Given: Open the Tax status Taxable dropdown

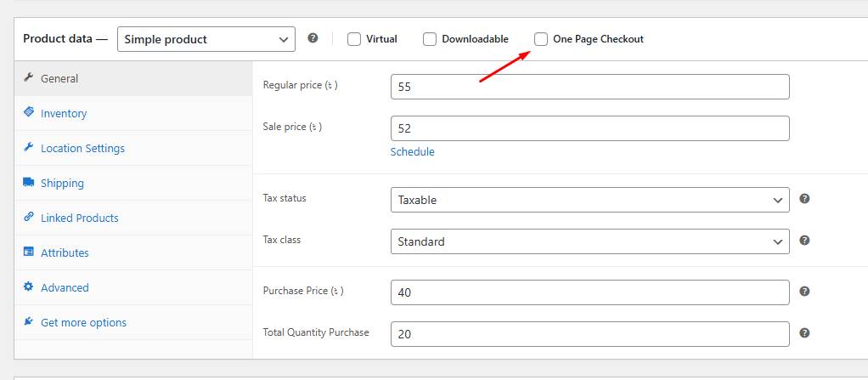Looking at the screenshot, I should (x=590, y=200).
